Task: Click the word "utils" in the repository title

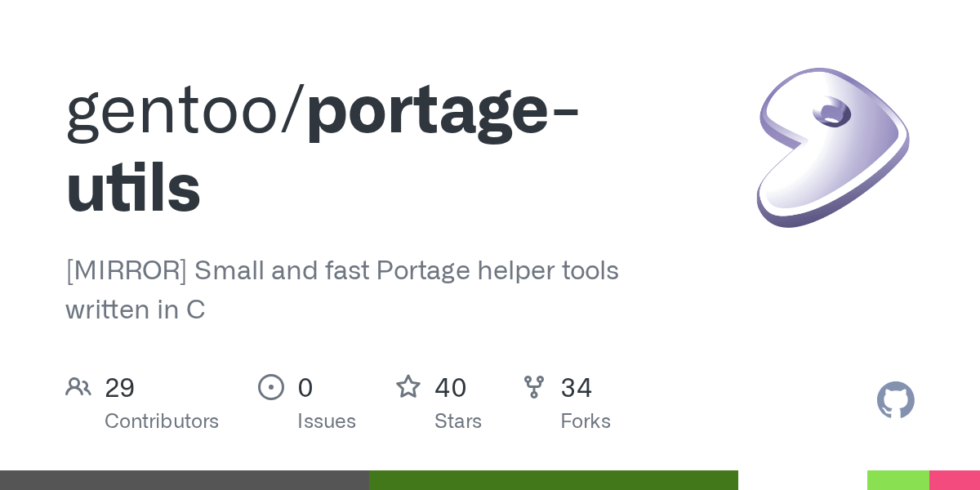Action: tap(133, 188)
